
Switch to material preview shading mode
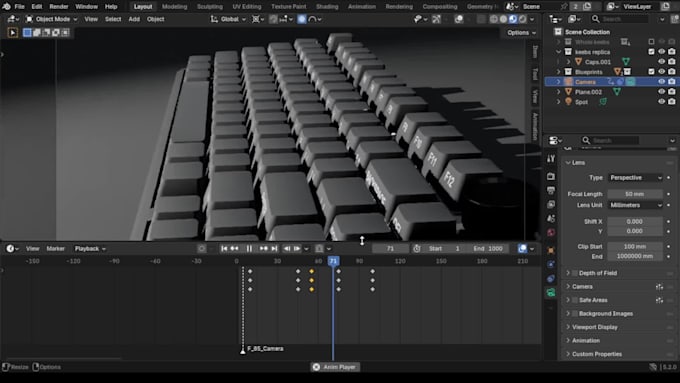513,19
